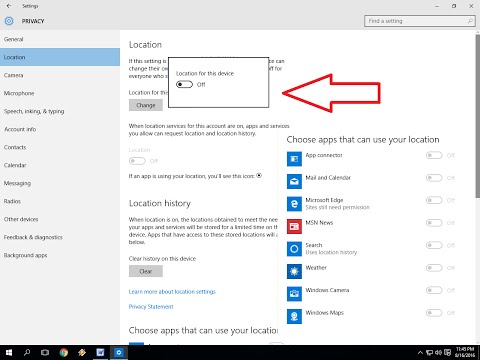Click the Find a setting search box
This screenshot has height=360, width=480.
click(420, 21)
